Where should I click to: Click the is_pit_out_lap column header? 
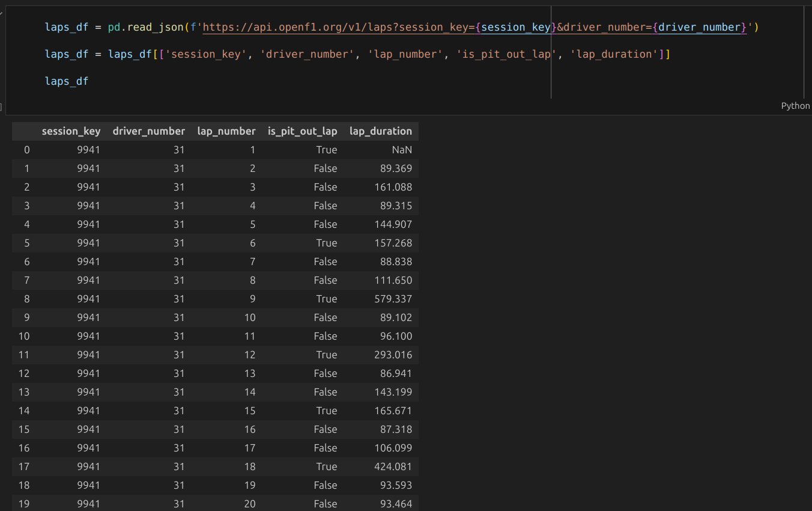tap(303, 131)
